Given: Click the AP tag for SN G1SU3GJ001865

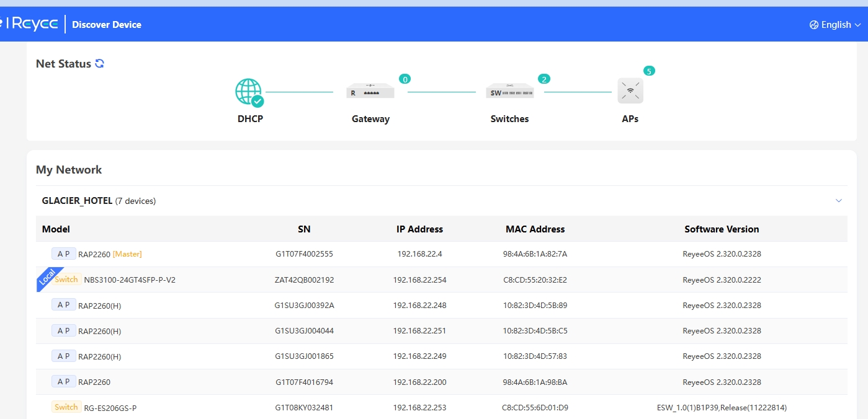Looking at the screenshot, I should [64, 356].
